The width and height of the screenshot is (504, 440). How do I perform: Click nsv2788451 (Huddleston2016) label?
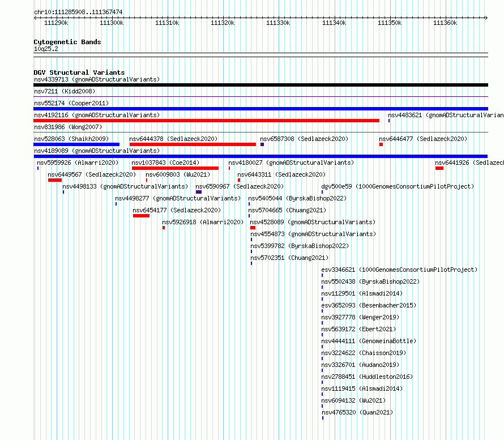point(367,377)
